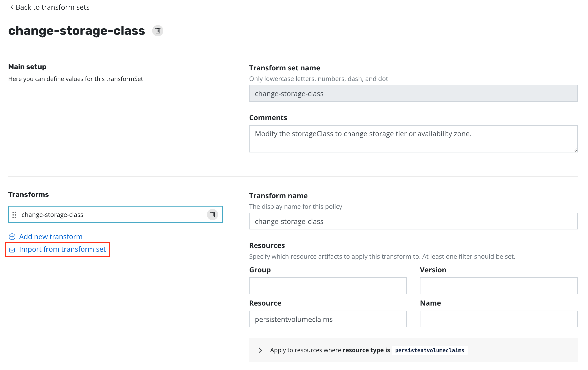Focus the Comments text area
The height and width of the screenshot is (370, 588).
pos(413,139)
